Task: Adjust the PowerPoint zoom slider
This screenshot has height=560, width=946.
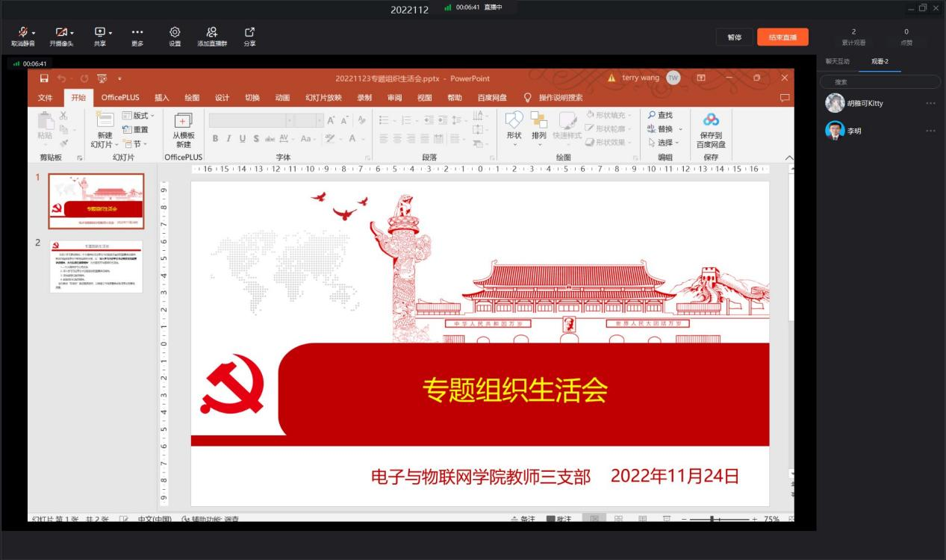Action: [x=712, y=519]
